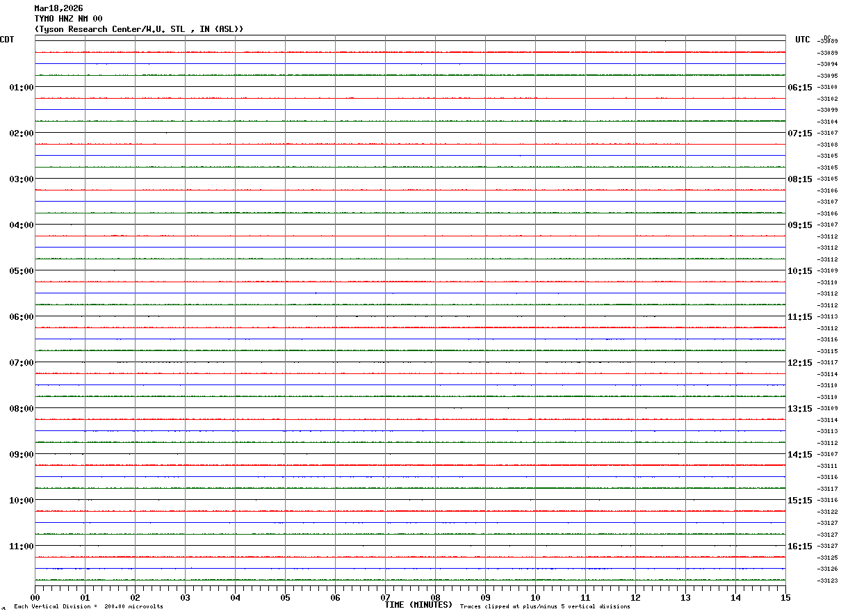Click the 16:15 UTC time label

(800, 546)
